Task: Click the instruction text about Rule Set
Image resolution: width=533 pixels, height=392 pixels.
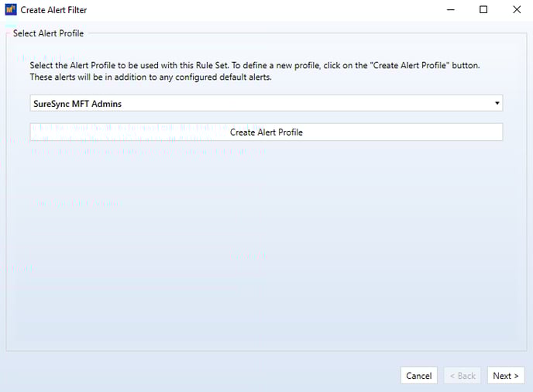Action: point(255,71)
